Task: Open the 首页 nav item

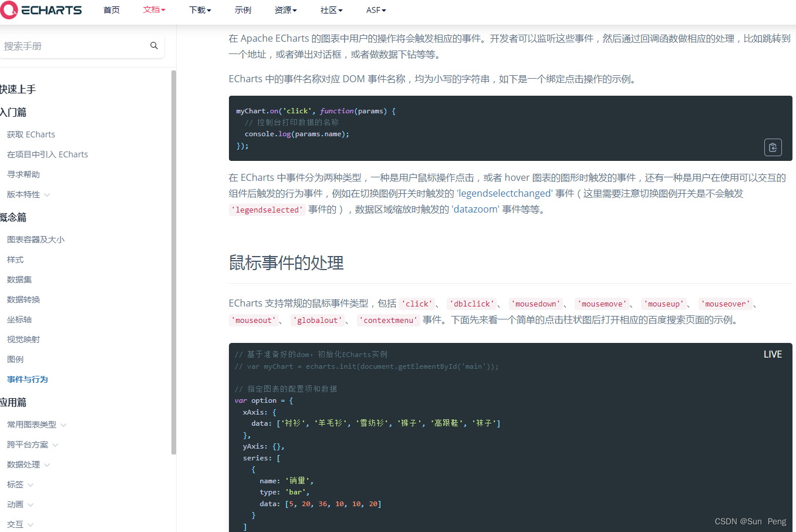Action: (112, 10)
